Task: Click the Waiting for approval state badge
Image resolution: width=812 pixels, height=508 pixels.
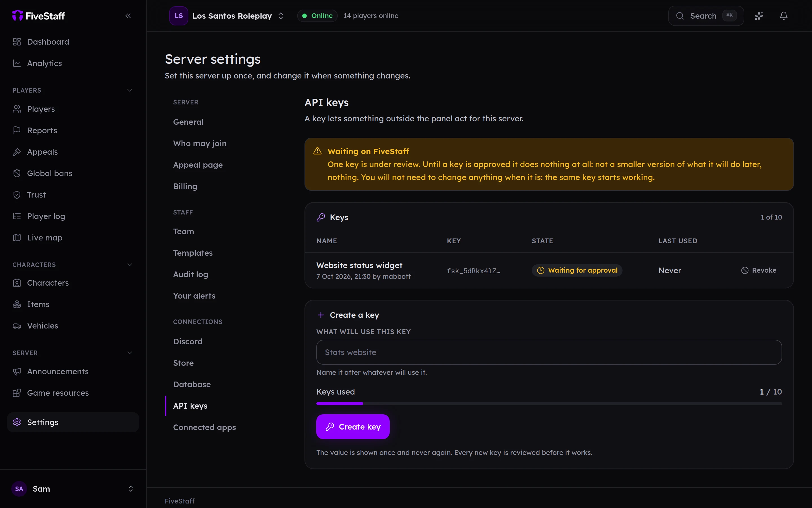Action: point(577,270)
